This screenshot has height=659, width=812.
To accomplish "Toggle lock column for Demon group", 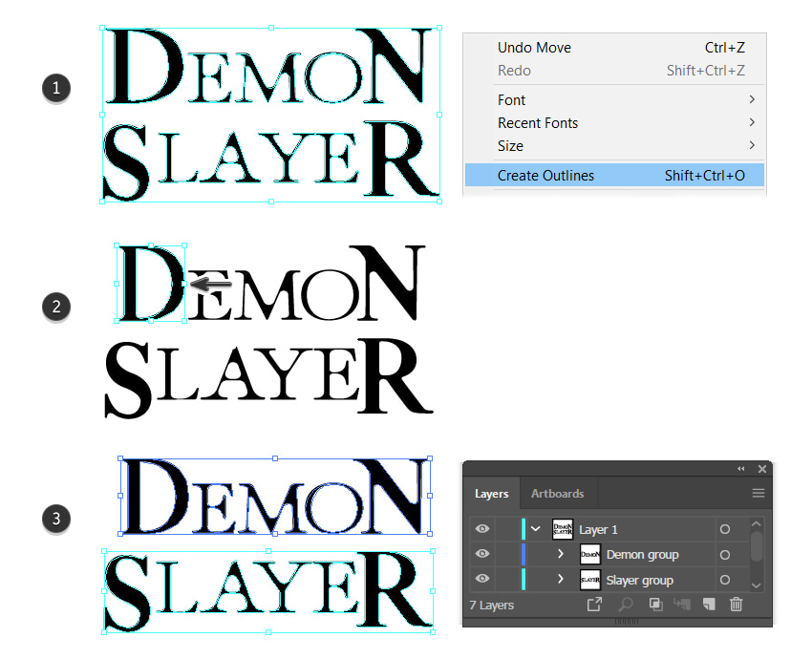I will click(x=507, y=554).
